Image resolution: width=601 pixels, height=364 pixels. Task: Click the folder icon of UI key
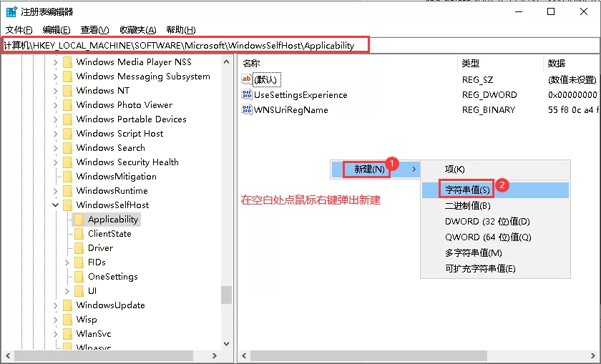79,291
